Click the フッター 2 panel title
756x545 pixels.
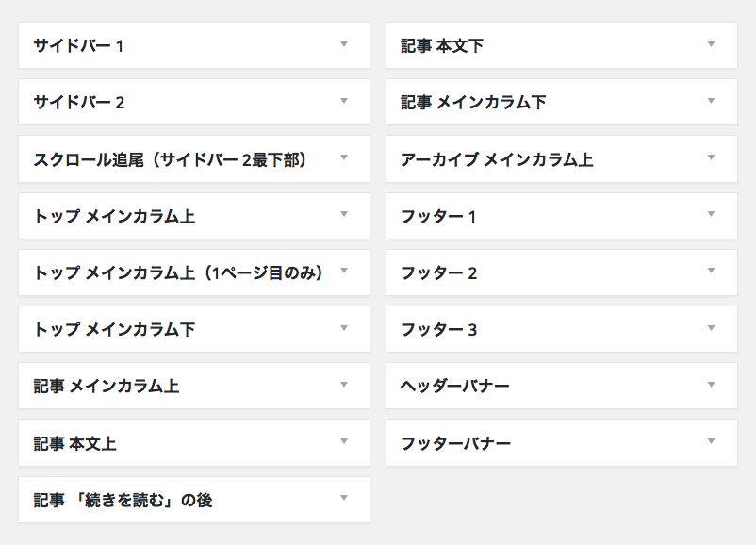[438, 273]
